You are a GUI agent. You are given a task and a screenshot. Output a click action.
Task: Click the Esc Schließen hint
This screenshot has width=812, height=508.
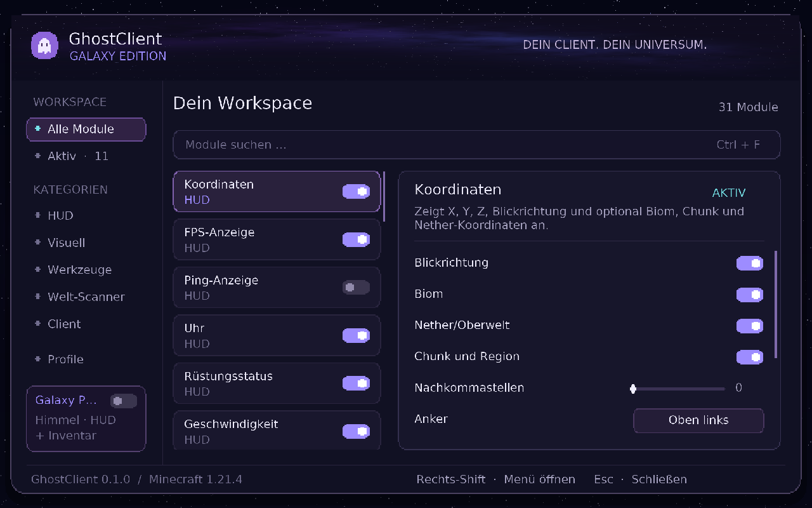pyautogui.click(x=640, y=479)
